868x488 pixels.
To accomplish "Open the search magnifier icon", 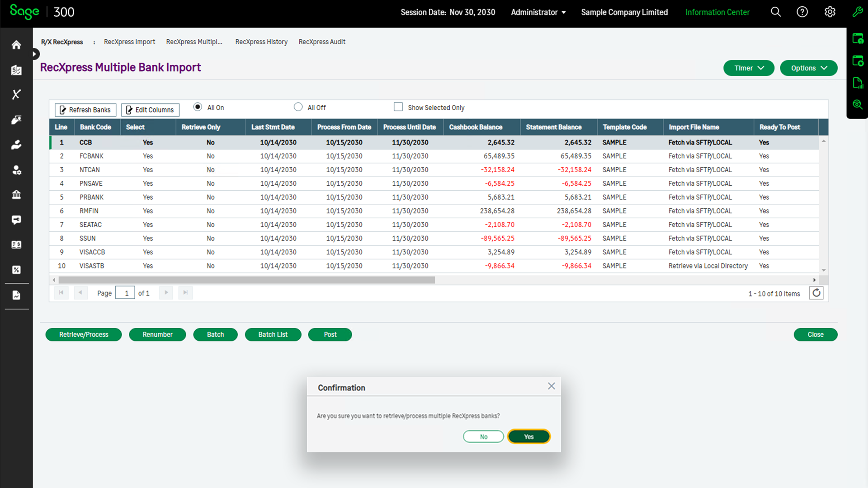I will [x=776, y=12].
